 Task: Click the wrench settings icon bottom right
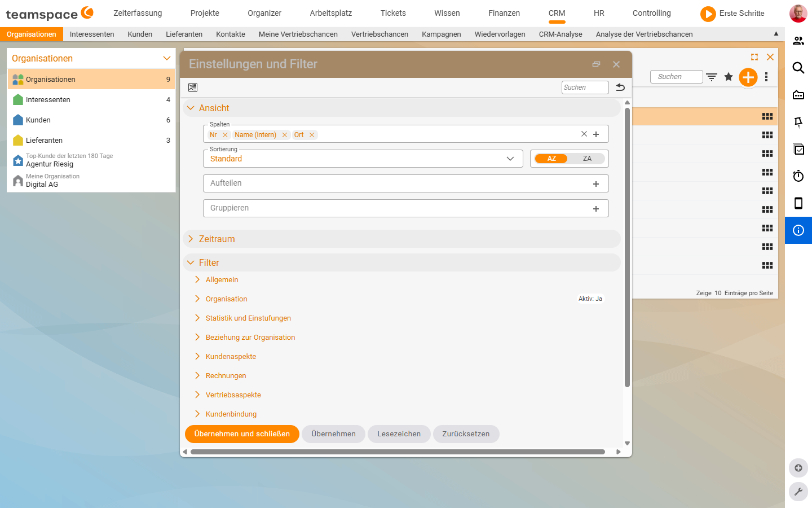tap(798, 492)
